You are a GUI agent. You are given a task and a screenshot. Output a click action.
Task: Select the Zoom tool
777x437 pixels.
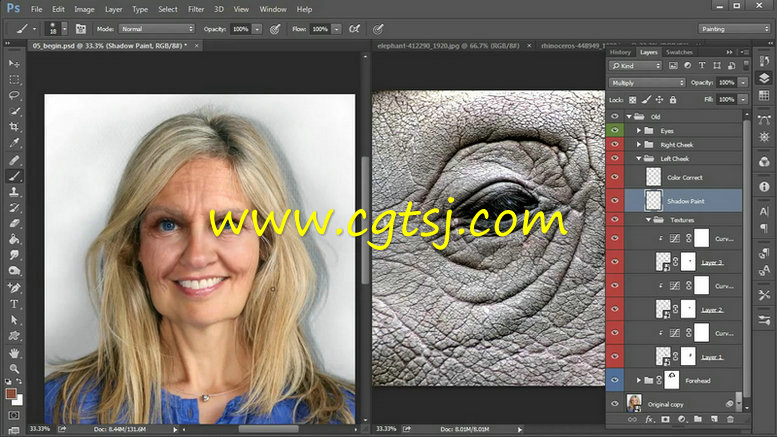(x=14, y=369)
